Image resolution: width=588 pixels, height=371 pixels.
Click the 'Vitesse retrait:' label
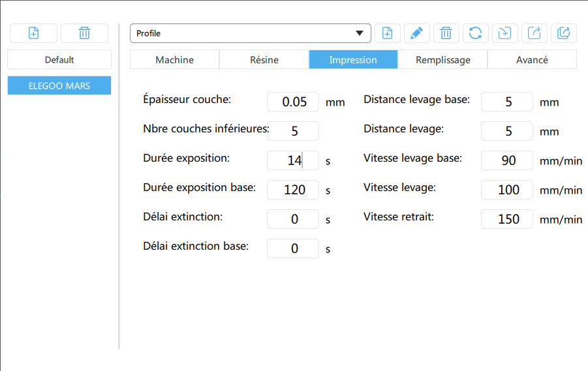coord(399,216)
